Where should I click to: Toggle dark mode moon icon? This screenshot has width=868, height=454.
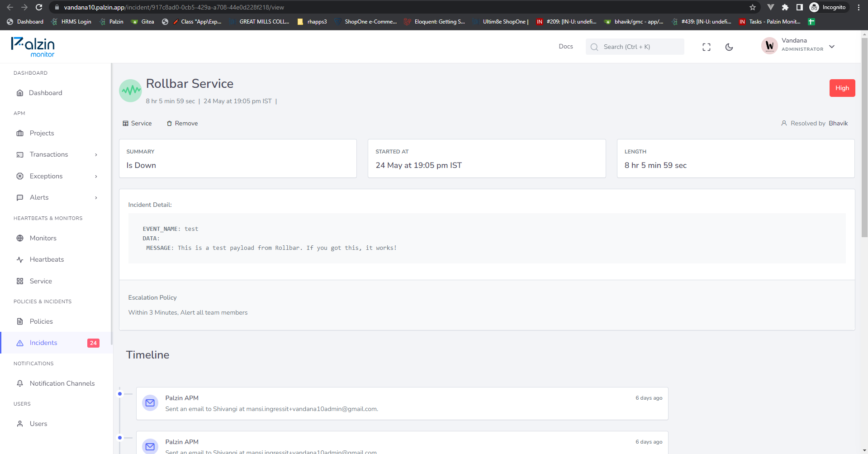tap(729, 47)
